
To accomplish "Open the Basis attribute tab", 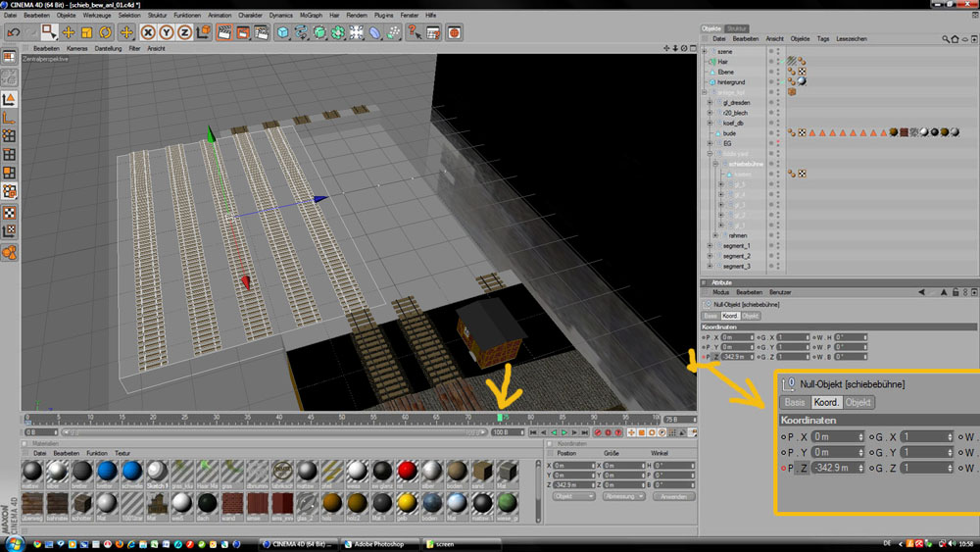I will click(710, 316).
